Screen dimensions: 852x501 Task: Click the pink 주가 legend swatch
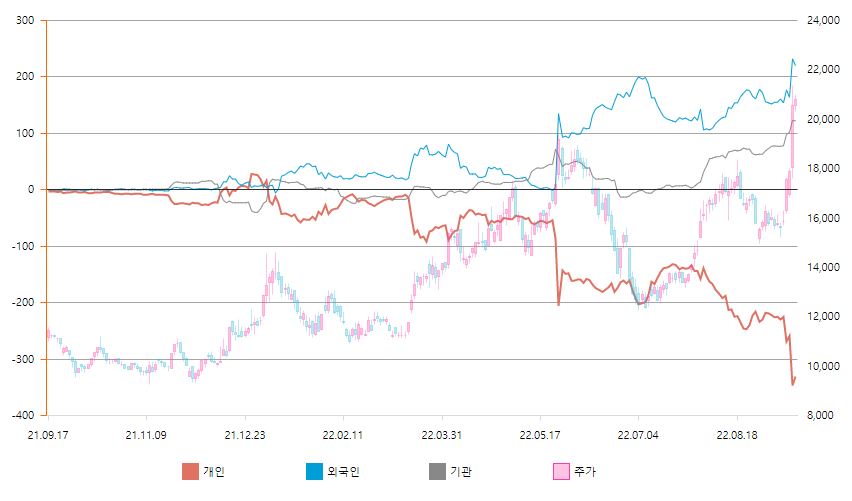pos(561,472)
